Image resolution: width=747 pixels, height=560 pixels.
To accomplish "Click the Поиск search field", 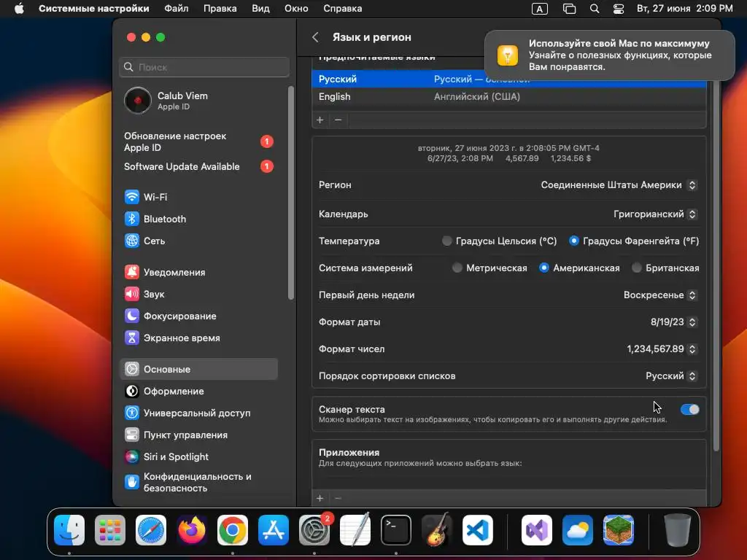I will (x=204, y=67).
